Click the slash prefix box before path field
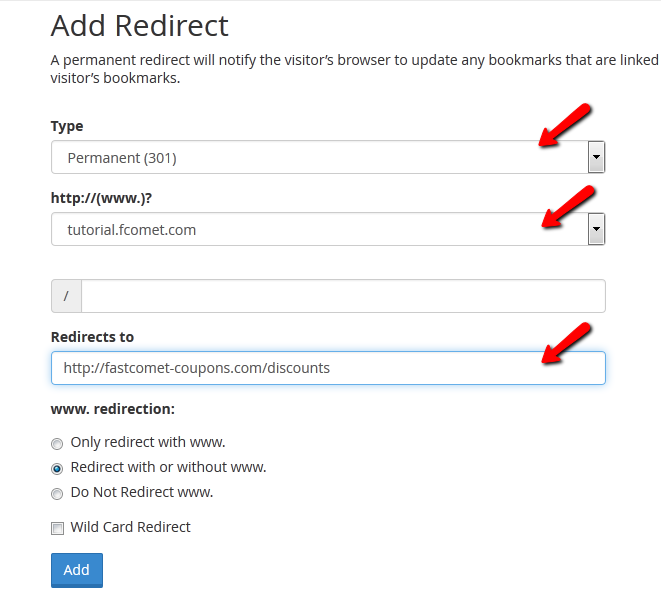The width and height of the screenshot is (661, 598). click(x=66, y=296)
